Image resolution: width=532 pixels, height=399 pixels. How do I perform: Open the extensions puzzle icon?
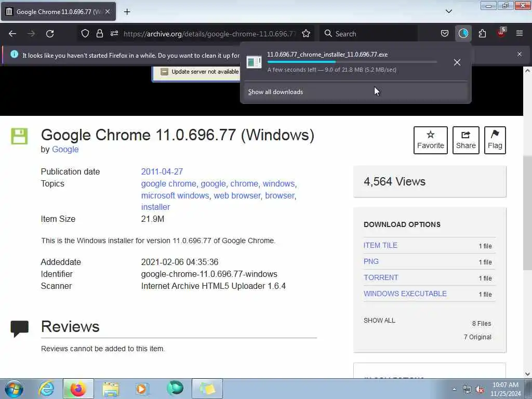pos(482,34)
